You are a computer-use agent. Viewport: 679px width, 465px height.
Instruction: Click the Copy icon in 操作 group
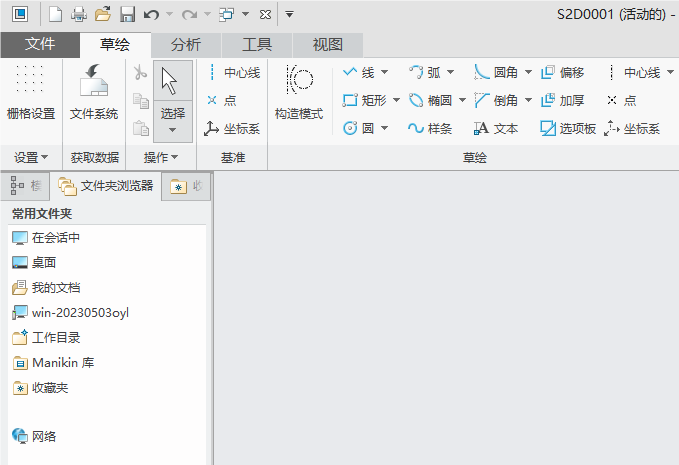pyautogui.click(x=141, y=100)
